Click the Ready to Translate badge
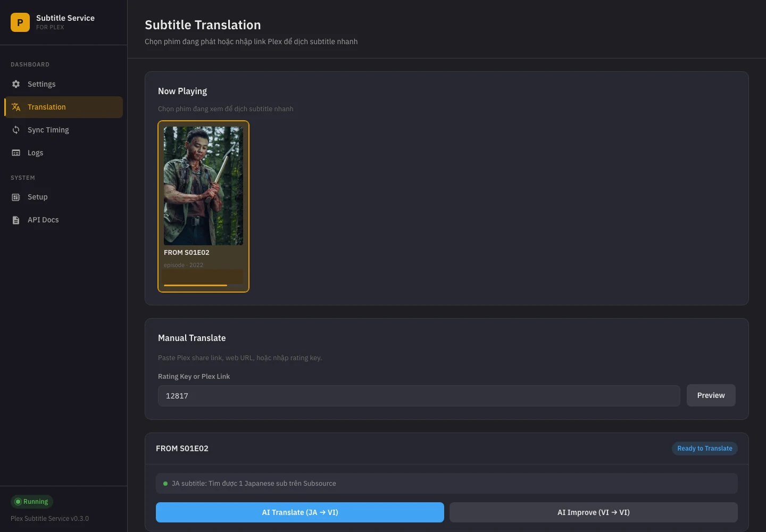The height and width of the screenshot is (532, 766). [705, 448]
